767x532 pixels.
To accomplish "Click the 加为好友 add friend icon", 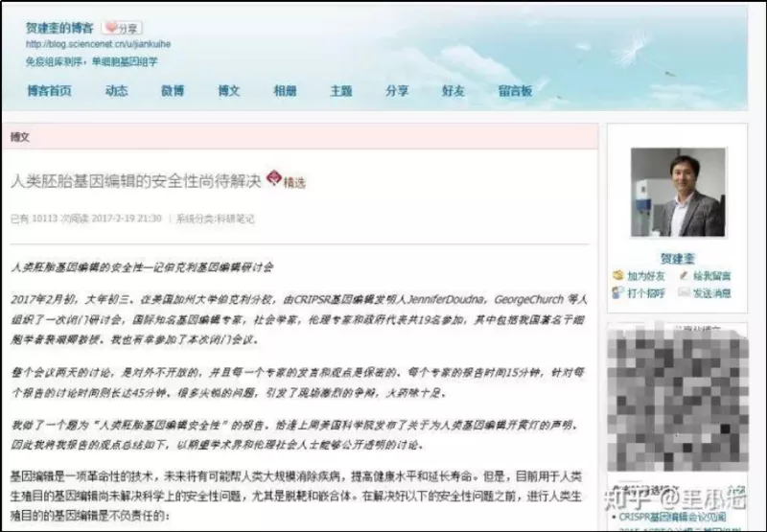I will click(x=618, y=276).
